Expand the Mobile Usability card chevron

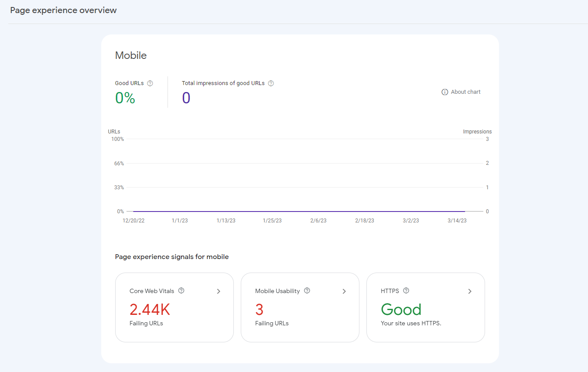(x=344, y=291)
